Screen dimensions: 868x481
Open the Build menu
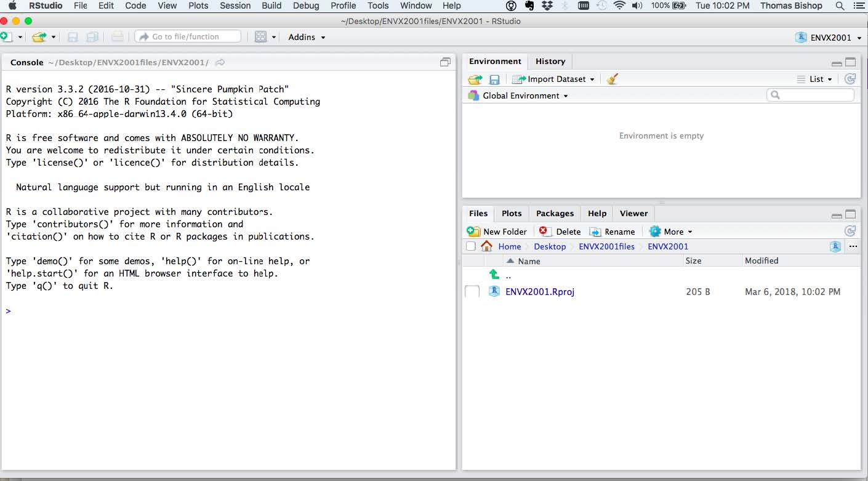tap(271, 6)
